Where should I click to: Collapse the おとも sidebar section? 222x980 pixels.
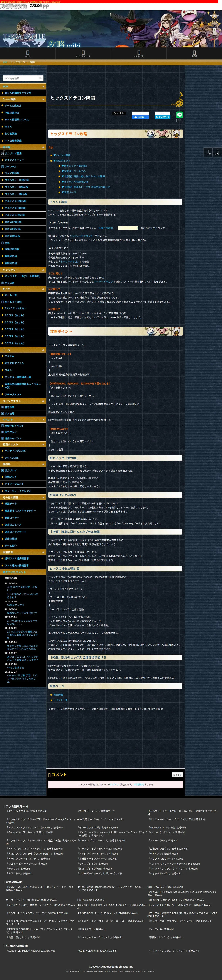coord(43,289)
